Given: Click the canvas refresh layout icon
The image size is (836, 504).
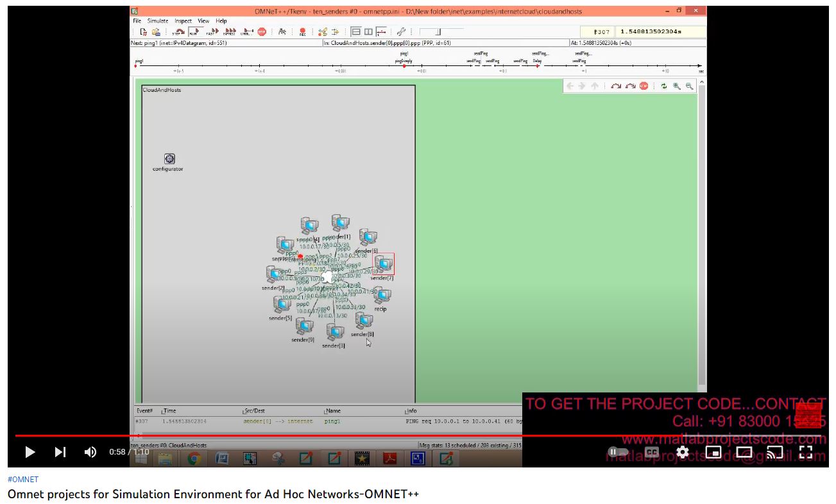Looking at the screenshot, I should 664,86.
